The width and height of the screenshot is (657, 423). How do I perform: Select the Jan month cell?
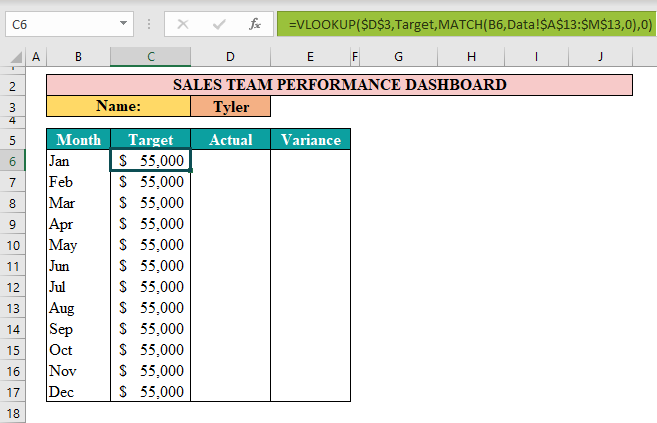coord(78,160)
